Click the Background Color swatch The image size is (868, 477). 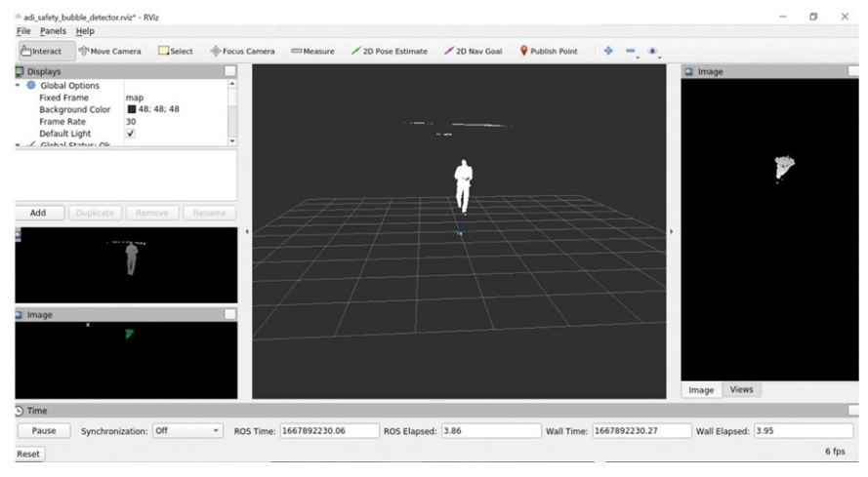pyautogui.click(x=132, y=109)
